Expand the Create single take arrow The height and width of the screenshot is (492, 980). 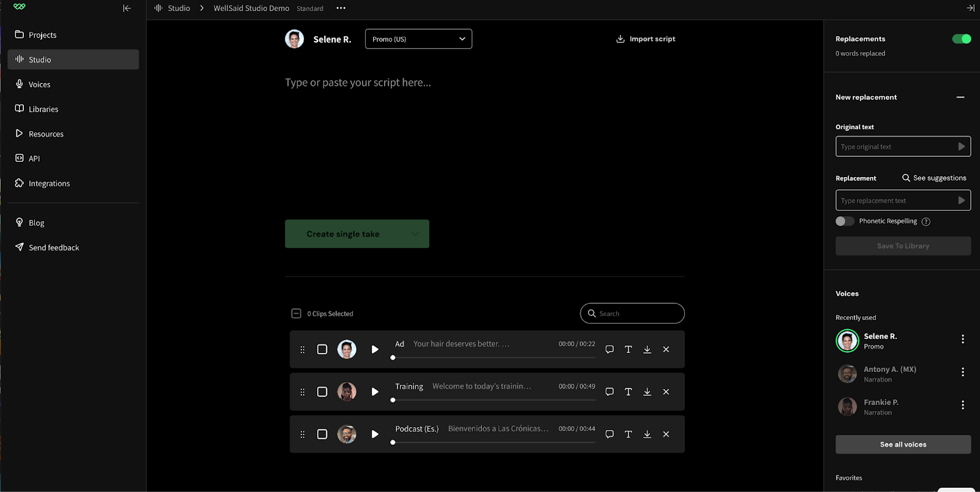415,234
